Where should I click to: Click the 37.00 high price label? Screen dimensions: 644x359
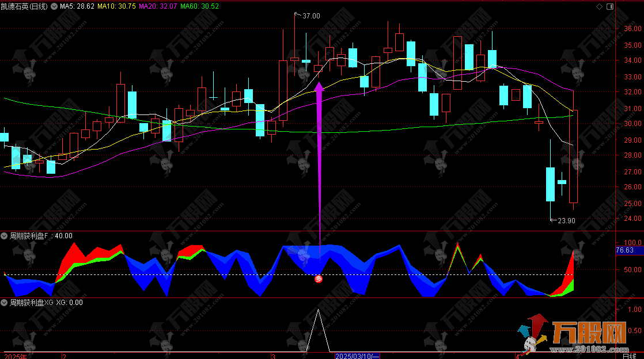[311, 16]
